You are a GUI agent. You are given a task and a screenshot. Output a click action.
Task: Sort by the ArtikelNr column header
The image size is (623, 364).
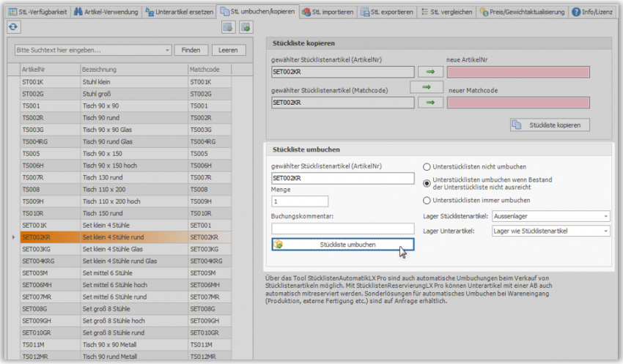(x=50, y=70)
